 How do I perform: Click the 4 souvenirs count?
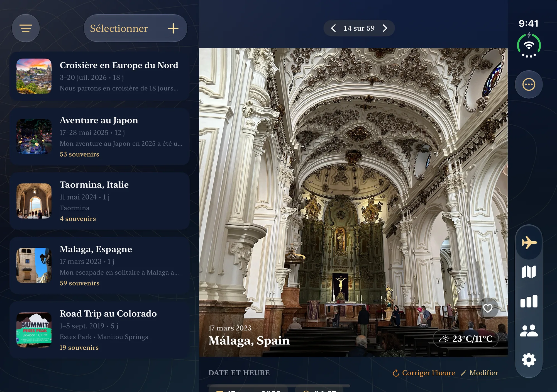coord(78,219)
